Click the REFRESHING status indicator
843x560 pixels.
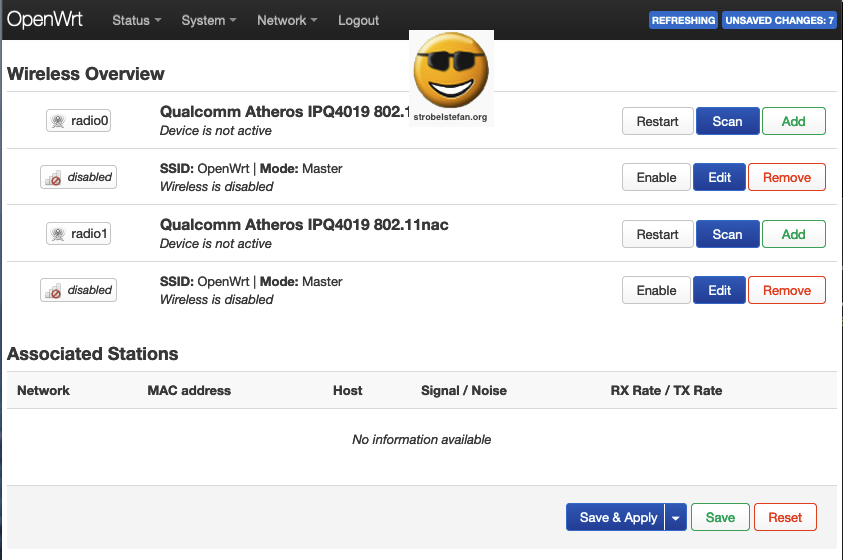tap(683, 20)
